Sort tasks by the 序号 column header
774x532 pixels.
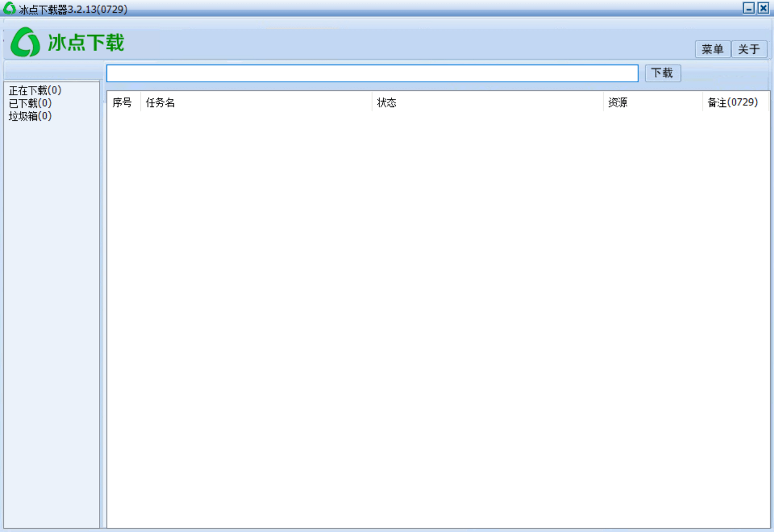[x=123, y=103]
